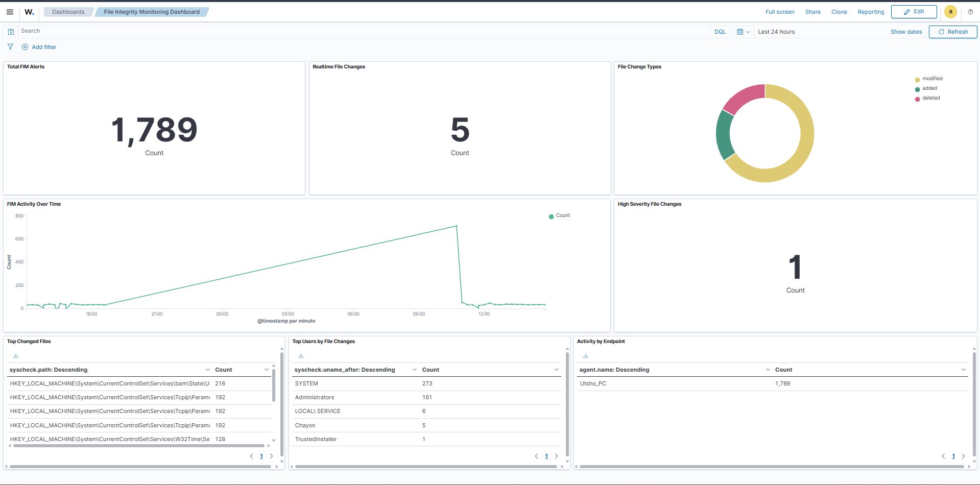Download Top Changed Files table data
This screenshot has height=485, width=980.
16,355
